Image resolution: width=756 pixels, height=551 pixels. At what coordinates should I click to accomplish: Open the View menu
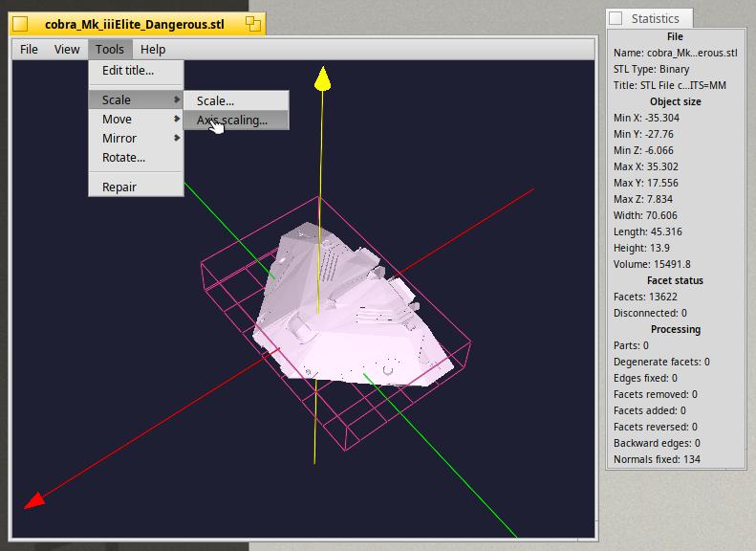67,49
